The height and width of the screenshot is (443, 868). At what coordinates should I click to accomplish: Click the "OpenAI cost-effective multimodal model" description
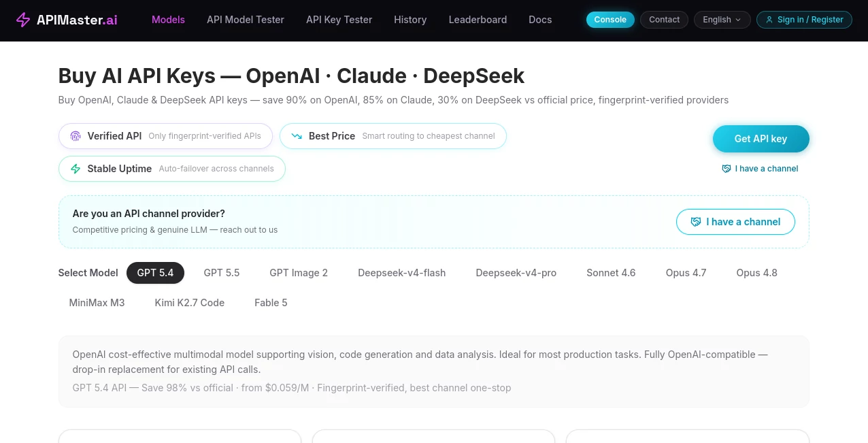(x=420, y=362)
